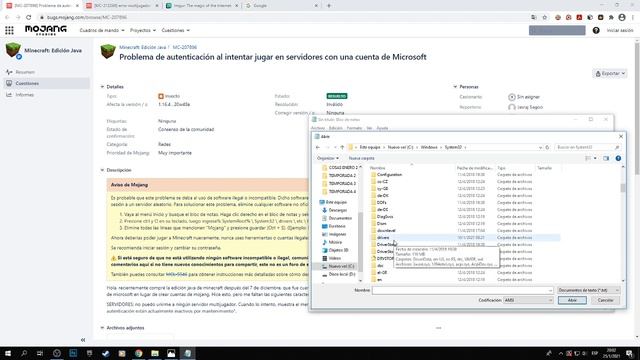
Task: Select the drivers folder row
Action: pos(464,238)
